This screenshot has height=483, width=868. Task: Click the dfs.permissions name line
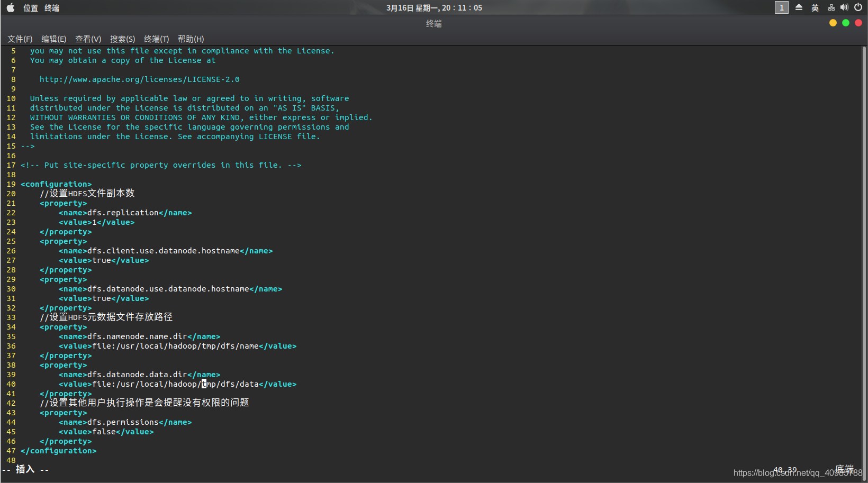coord(125,422)
